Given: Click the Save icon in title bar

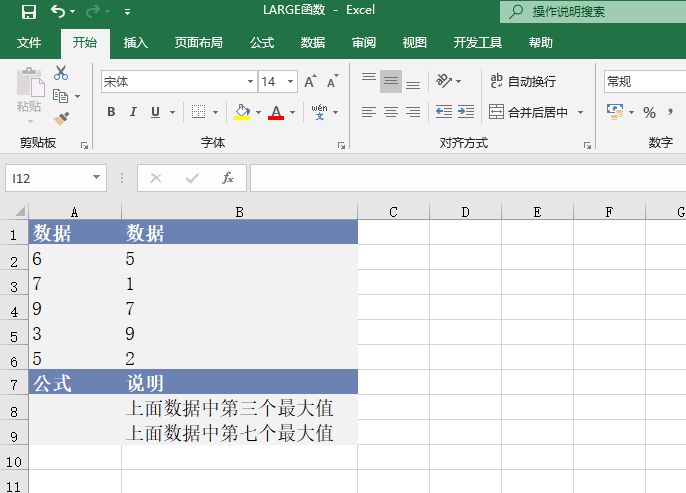Looking at the screenshot, I should point(28,12).
